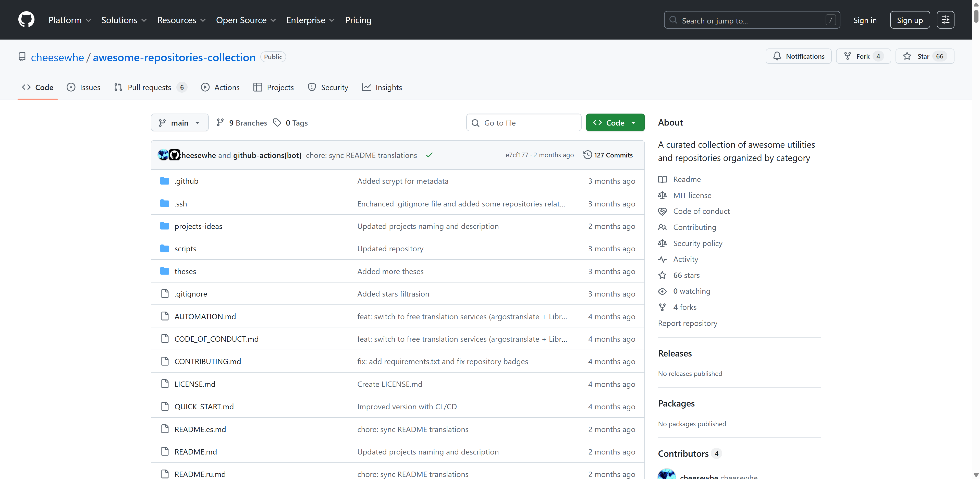Image resolution: width=980 pixels, height=479 pixels.
Task: Click the Sign up button
Action: pyautogui.click(x=910, y=20)
